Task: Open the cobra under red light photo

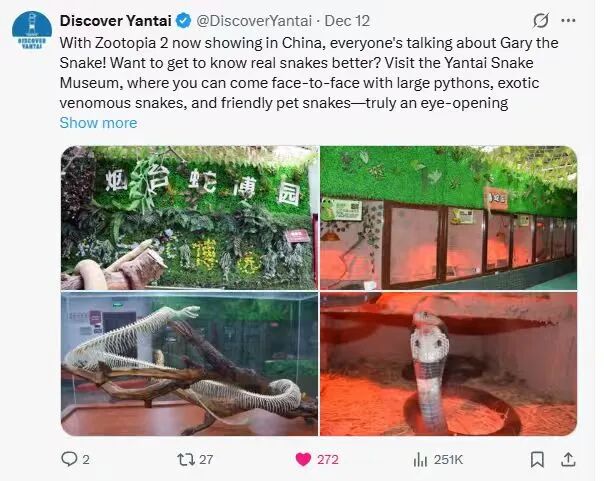Action: 448,364
